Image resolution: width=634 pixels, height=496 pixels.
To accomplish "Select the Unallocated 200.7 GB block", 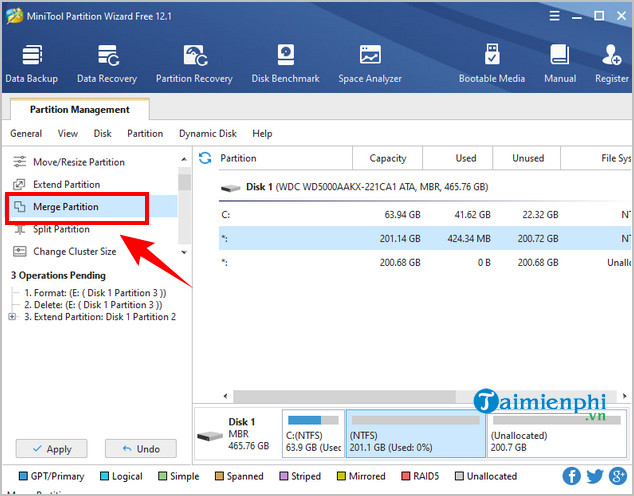I will click(557, 433).
